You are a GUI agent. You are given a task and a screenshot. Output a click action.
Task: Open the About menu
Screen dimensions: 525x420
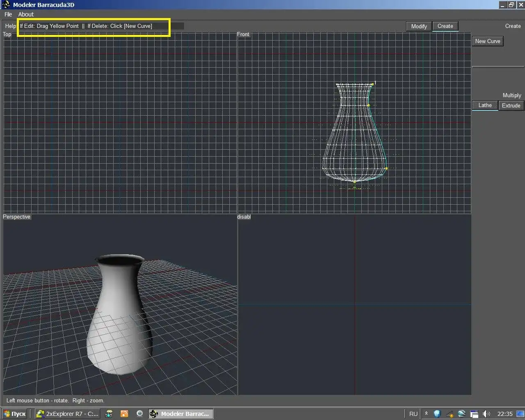26,14
